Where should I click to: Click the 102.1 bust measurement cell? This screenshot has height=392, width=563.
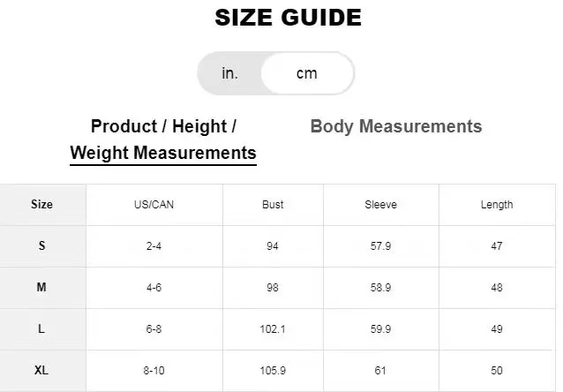tap(273, 329)
